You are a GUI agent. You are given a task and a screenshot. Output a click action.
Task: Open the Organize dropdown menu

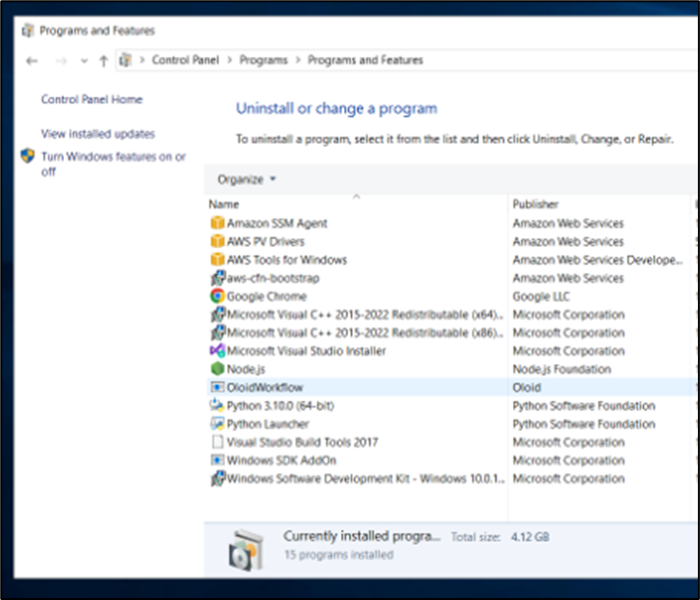coord(247,179)
